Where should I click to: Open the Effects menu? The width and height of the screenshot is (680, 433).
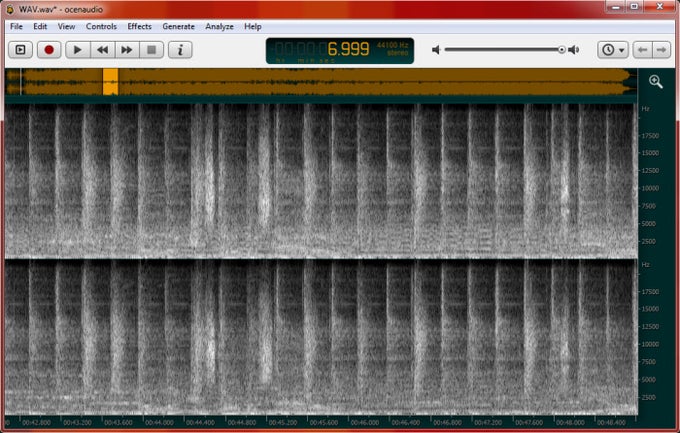[139, 26]
